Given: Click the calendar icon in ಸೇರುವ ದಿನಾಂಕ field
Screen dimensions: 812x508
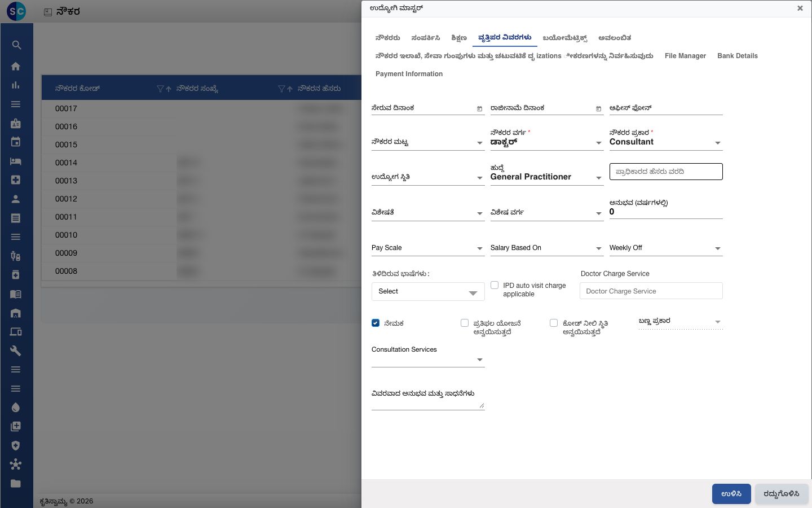Looking at the screenshot, I should (x=480, y=108).
